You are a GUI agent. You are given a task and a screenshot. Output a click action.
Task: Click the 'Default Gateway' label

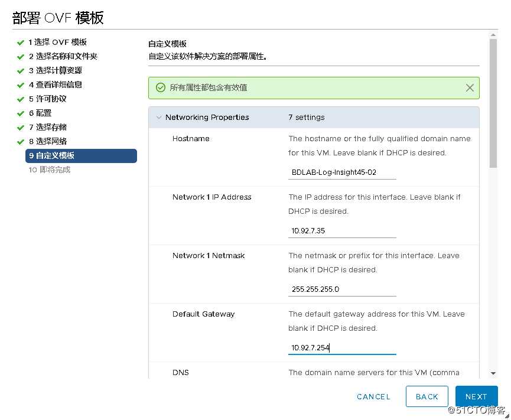pos(203,314)
